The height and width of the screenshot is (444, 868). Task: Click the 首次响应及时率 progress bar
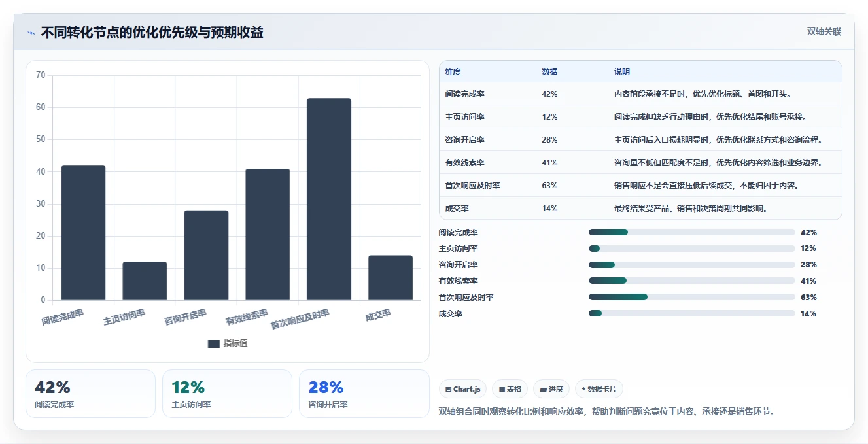coord(692,298)
